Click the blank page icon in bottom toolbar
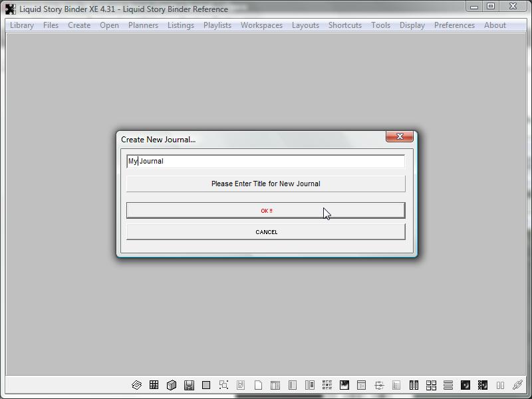 coord(258,385)
